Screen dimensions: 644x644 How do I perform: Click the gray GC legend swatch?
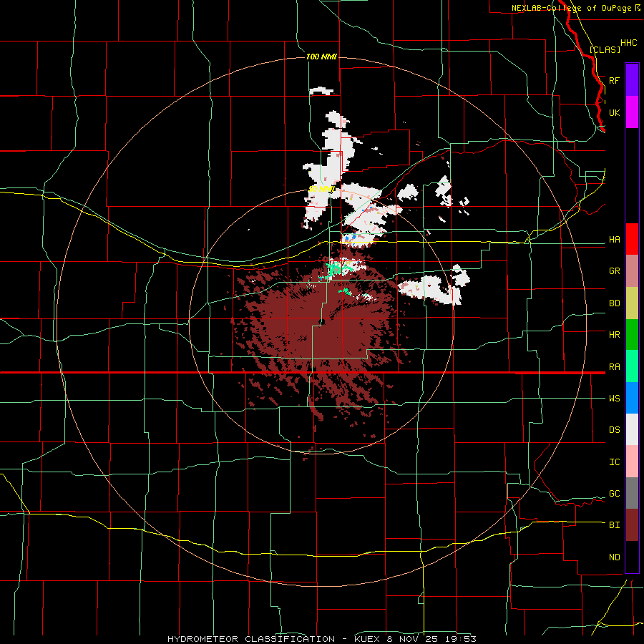(632, 493)
